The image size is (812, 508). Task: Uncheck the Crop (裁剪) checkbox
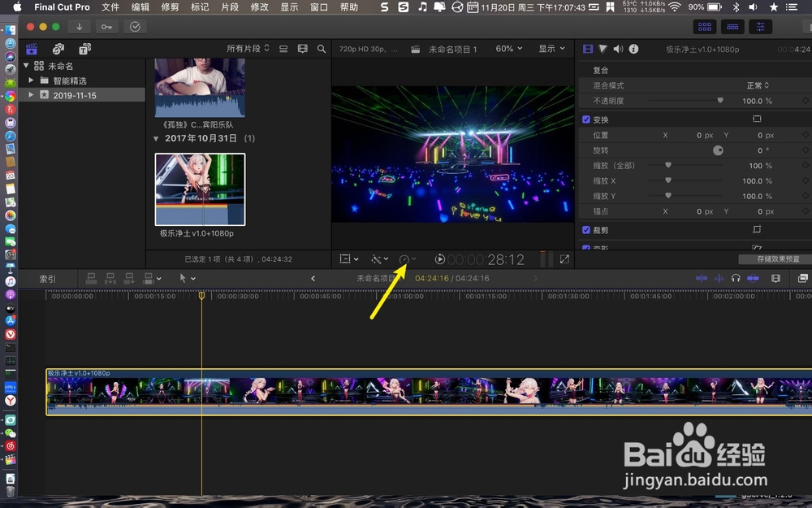[x=586, y=230]
